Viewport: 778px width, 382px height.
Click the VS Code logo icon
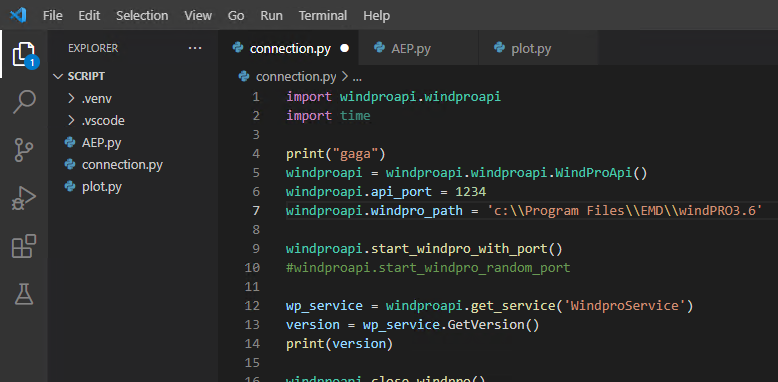[18, 15]
